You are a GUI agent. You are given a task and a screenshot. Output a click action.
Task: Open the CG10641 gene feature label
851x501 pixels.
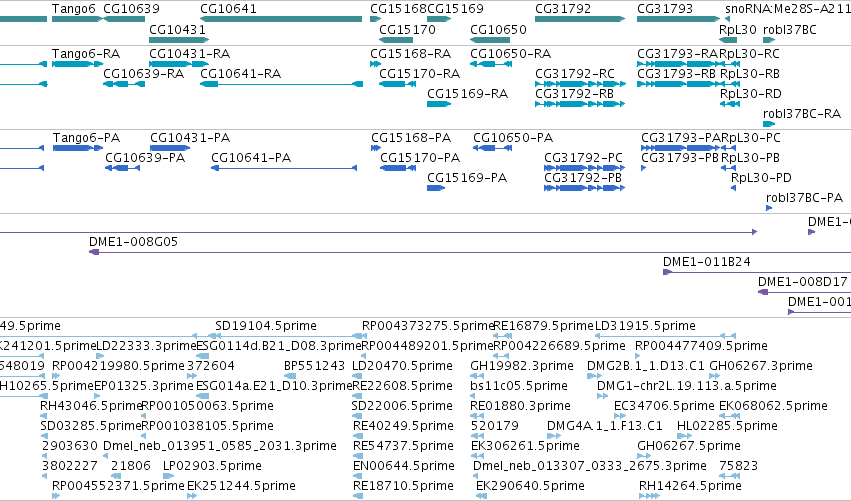click(x=228, y=9)
